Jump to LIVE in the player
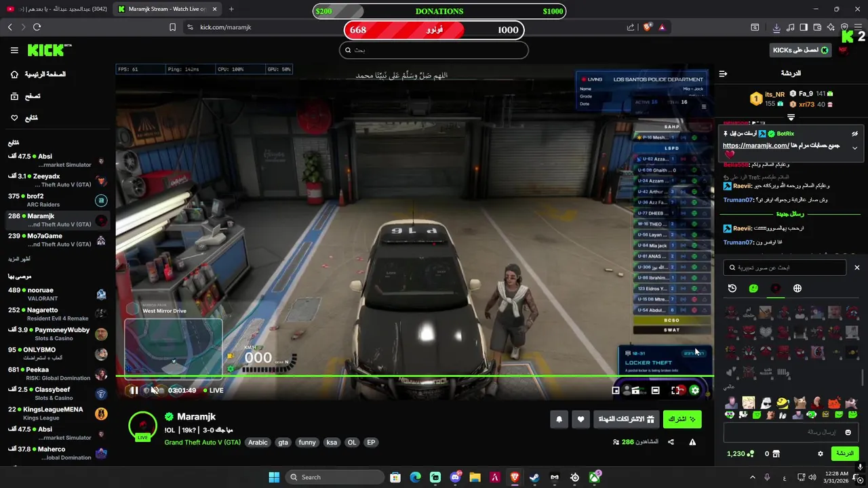 coord(212,390)
